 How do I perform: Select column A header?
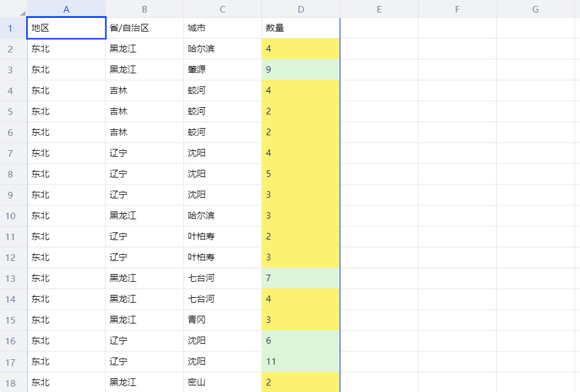[66, 9]
